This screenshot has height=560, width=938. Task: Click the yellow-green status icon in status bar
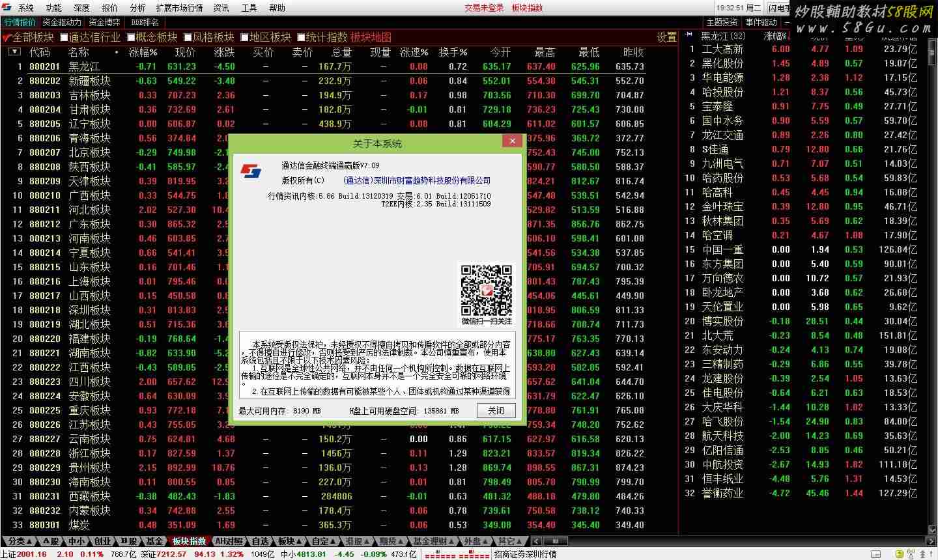(899, 554)
